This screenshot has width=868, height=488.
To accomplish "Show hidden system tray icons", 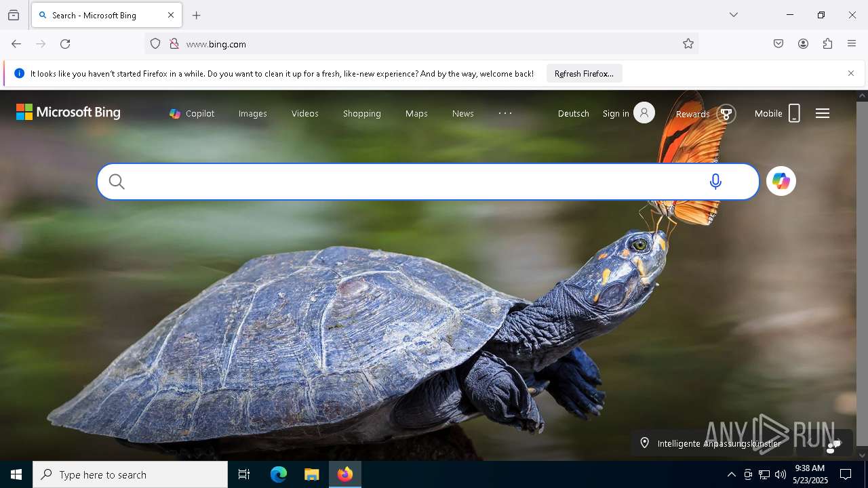I will pos(731,474).
